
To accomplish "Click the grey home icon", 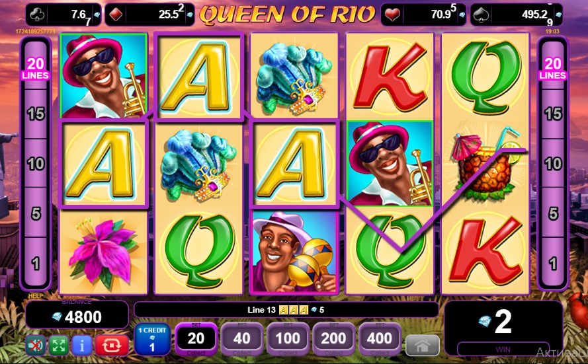I will point(422,346).
